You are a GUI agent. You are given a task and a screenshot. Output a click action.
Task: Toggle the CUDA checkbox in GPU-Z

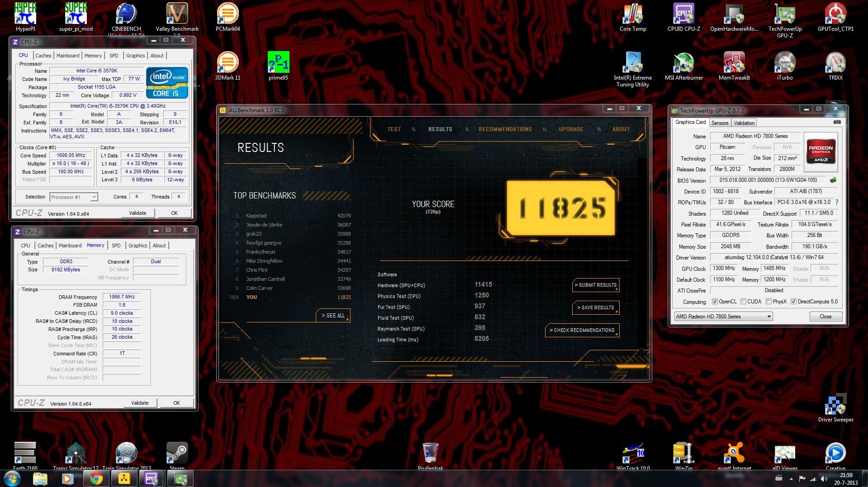pos(743,302)
